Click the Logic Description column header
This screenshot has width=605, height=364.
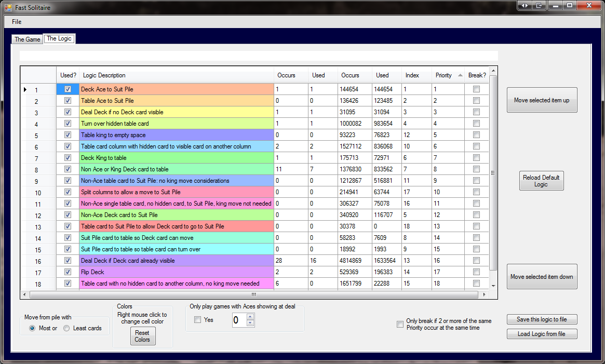coord(177,75)
